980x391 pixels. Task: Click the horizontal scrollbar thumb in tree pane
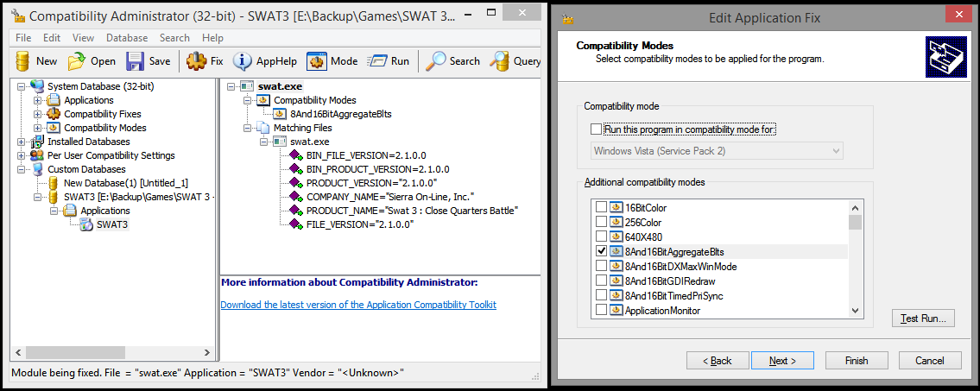(74, 353)
